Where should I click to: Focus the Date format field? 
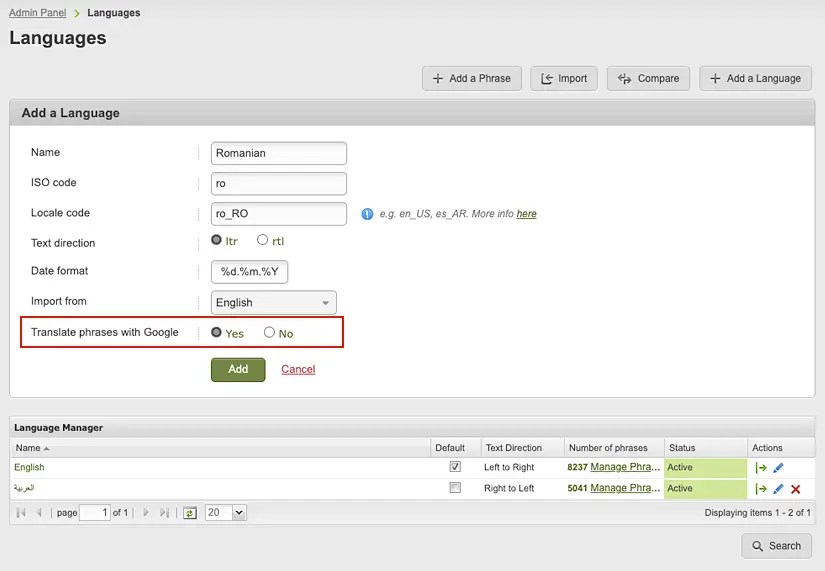coord(249,272)
